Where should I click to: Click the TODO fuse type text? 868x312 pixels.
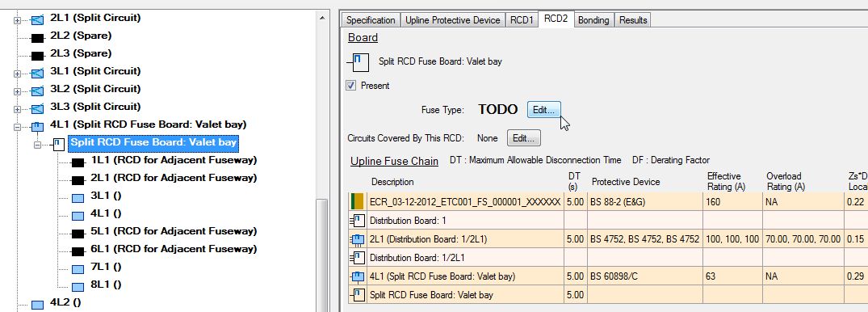pos(497,110)
